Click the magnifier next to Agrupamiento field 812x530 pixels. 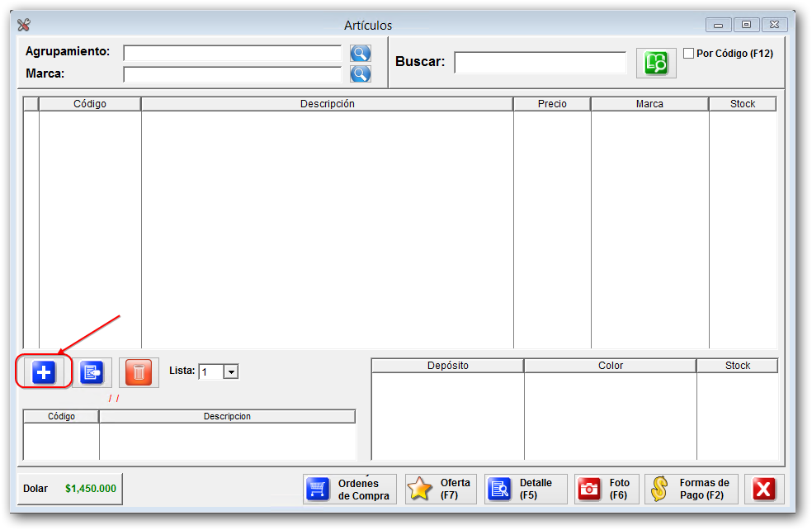click(x=361, y=54)
